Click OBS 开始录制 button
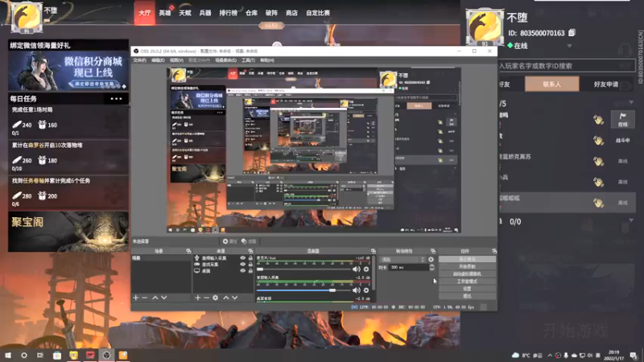The height and width of the screenshot is (362, 644). click(x=467, y=266)
